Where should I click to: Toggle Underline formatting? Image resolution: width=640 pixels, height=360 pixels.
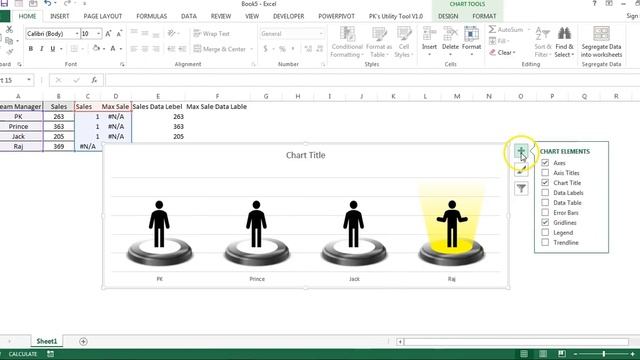(53, 49)
